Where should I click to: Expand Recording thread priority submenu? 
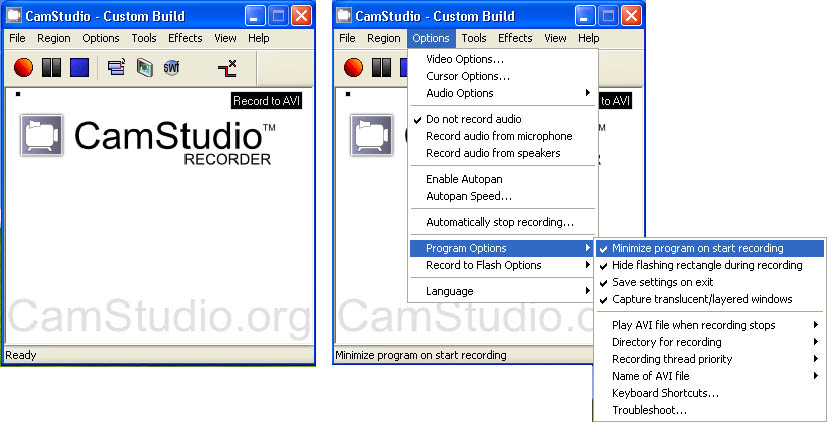[709, 359]
